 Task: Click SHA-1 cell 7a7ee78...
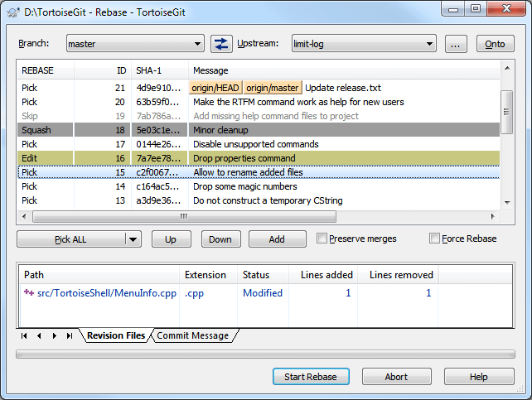158,158
